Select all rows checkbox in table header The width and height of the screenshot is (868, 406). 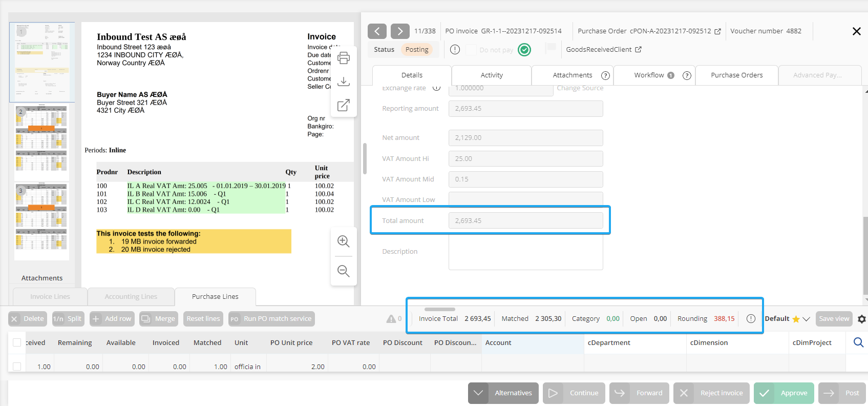click(17, 342)
